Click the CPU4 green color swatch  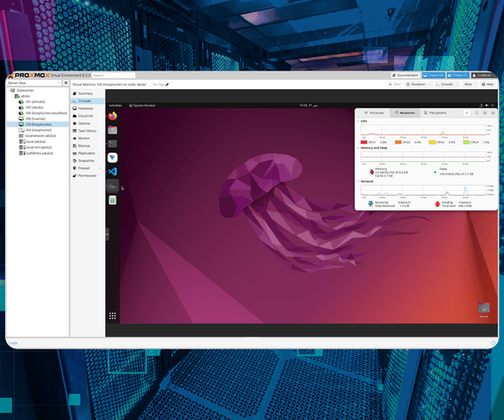(x=466, y=142)
